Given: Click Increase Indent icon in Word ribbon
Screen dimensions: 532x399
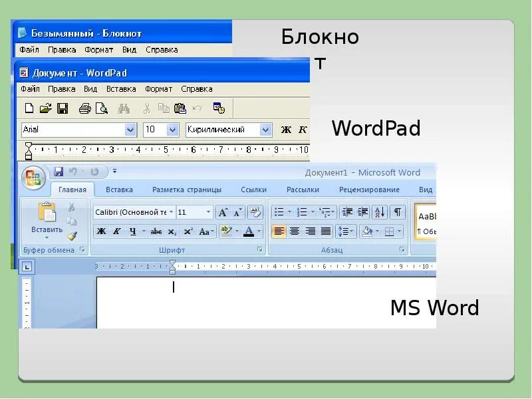Looking at the screenshot, I should tap(362, 212).
